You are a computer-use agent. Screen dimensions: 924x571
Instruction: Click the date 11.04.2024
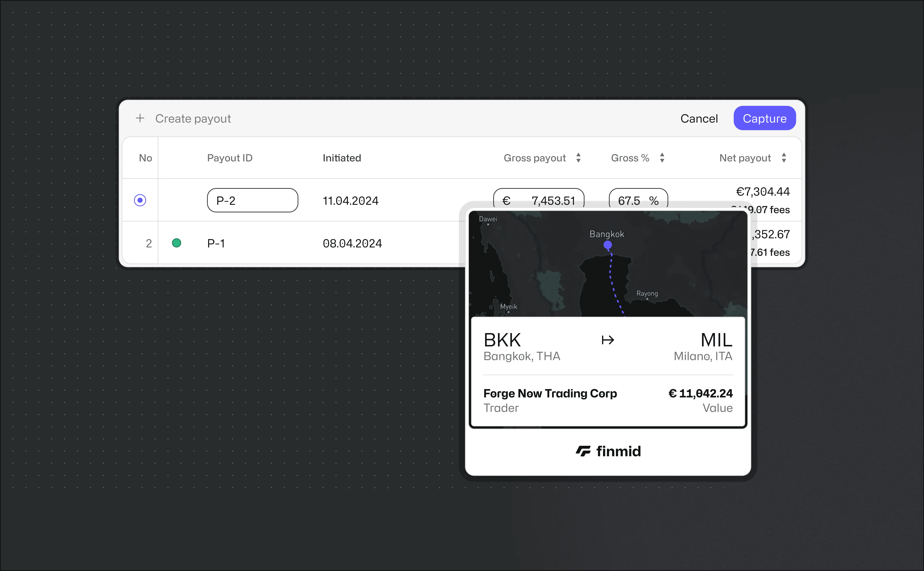[350, 201]
